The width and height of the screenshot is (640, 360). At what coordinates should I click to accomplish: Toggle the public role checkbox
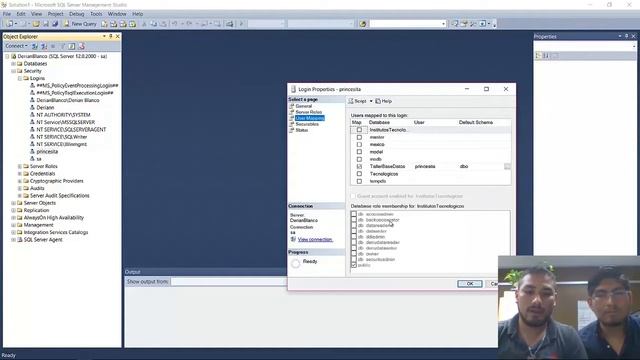point(354,265)
